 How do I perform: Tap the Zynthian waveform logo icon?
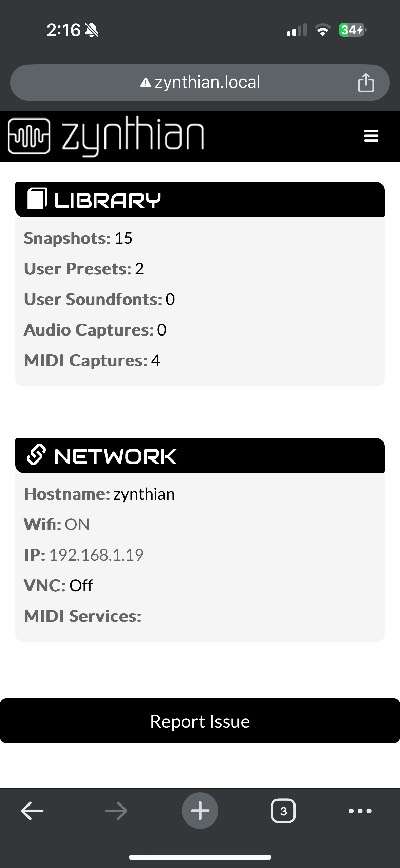[29, 136]
